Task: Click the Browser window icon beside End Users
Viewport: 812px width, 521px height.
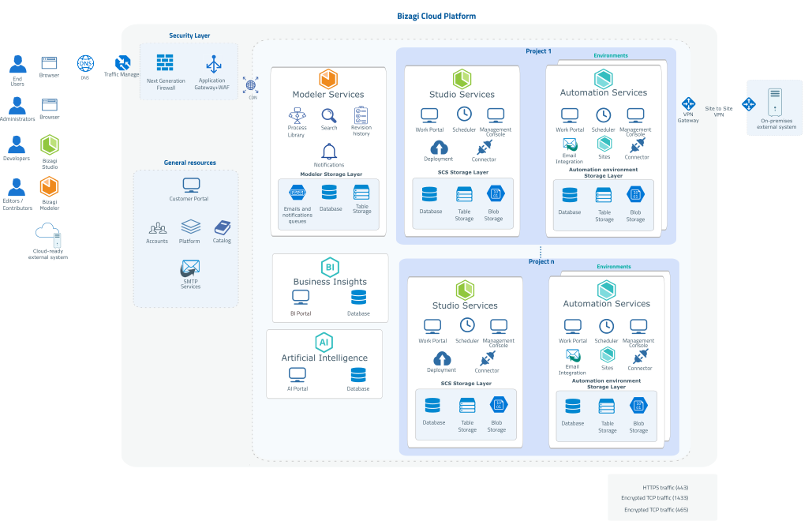Action: [x=49, y=62]
